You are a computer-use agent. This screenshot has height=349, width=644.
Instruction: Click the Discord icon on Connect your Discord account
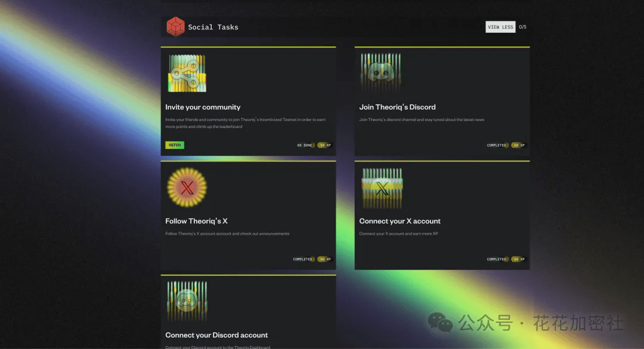[x=187, y=301]
